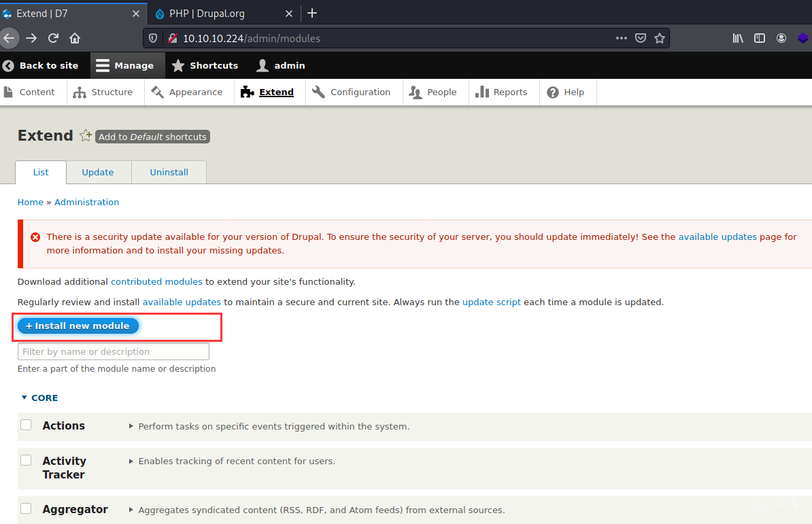Click the Install new module button
This screenshot has width=812, height=524.
78,326
